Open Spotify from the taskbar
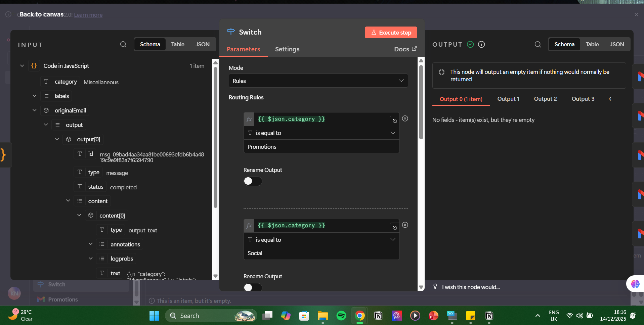644x325 pixels. [x=341, y=316]
